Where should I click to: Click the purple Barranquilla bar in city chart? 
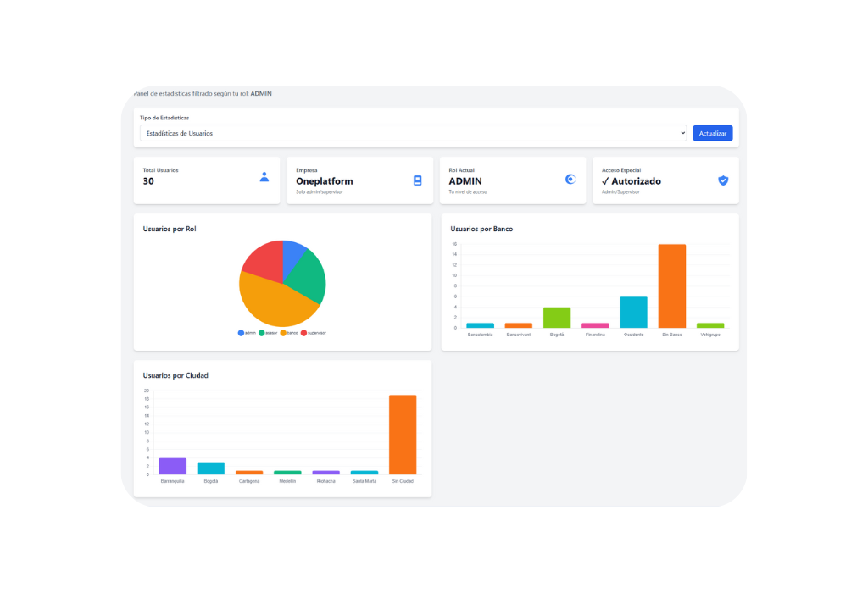click(x=172, y=466)
